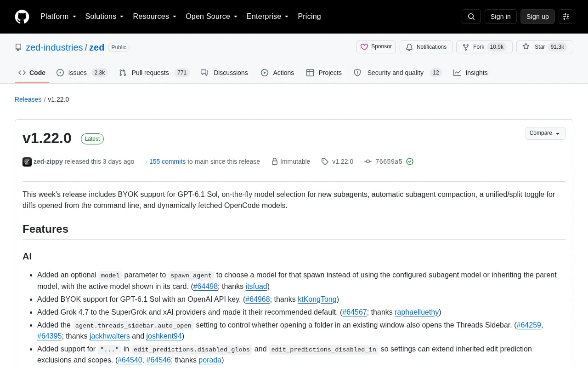Click the zed-zippy avatar icon
The image size is (588, 368).
tap(27, 161)
